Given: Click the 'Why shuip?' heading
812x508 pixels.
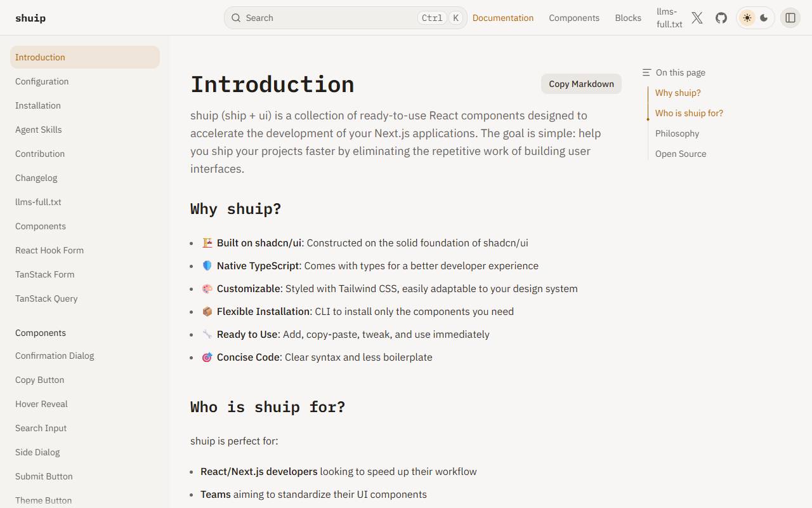Looking at the screenshot, I should (235, 209).
